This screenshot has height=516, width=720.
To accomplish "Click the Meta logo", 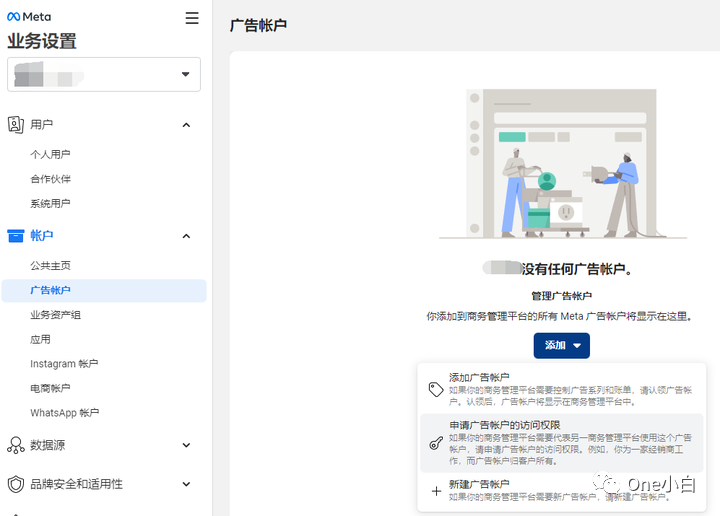I will tap(29, 17).
